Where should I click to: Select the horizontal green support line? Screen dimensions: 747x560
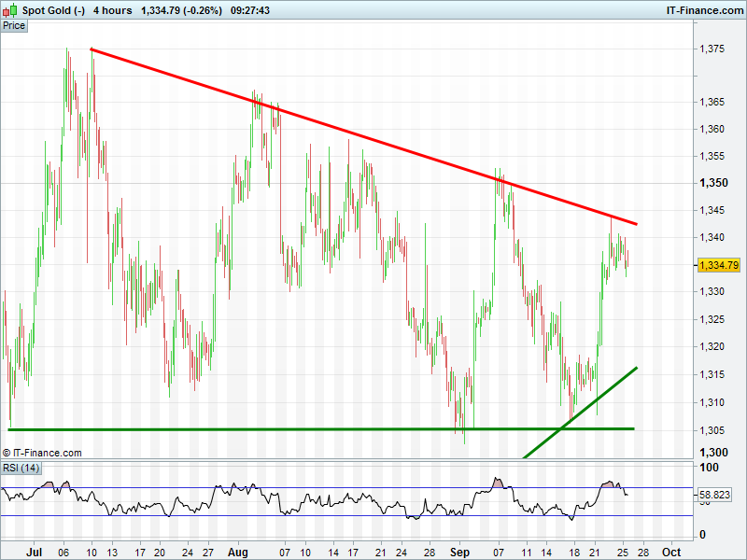pos(321,429)
